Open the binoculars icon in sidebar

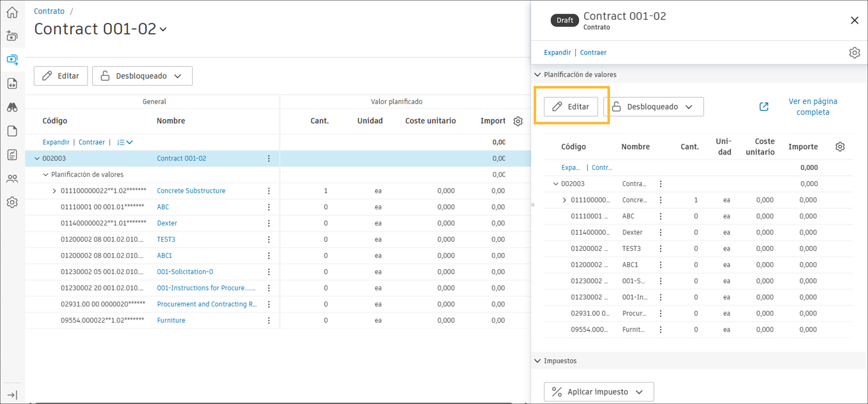pos(12,107)
